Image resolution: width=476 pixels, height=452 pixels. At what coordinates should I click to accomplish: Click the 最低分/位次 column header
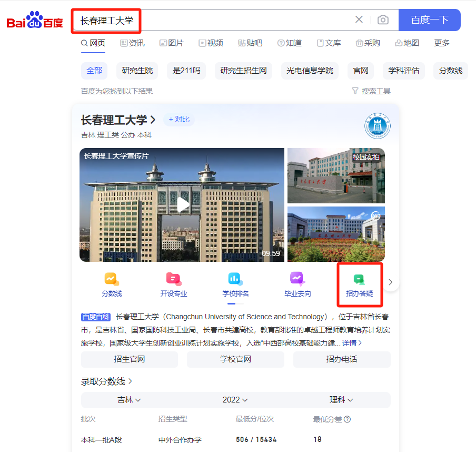pos(255,419)
